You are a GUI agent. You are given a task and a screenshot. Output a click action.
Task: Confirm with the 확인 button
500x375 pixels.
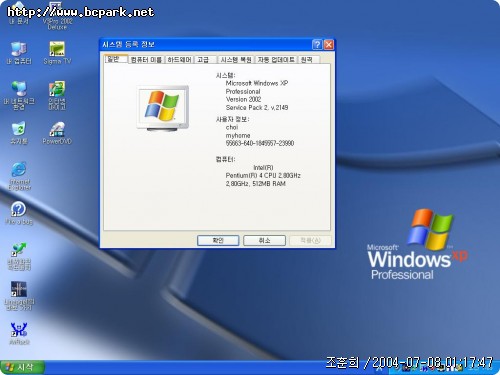click(218, 240)
